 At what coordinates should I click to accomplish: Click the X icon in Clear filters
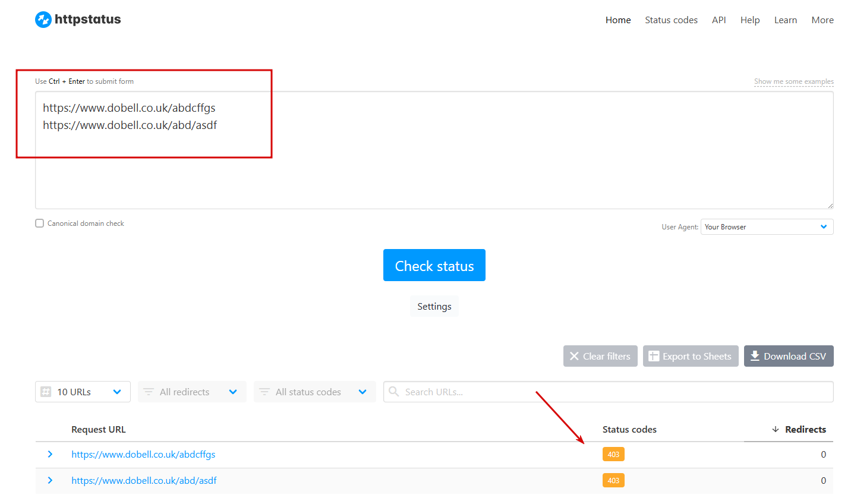[574, 356]
